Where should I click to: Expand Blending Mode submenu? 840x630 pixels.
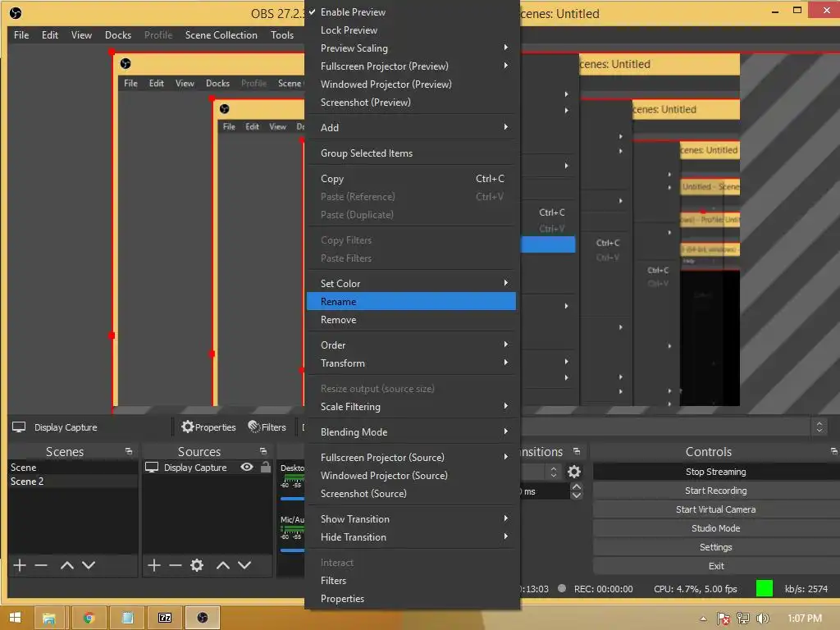pos(411,431)
